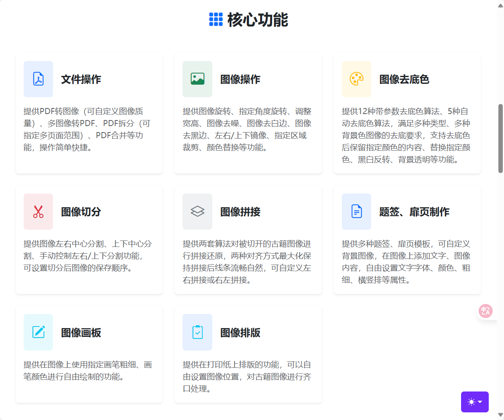This screenshot has width=504, height=420.
Task: Click the 题签、扉页制作 heading
Action: tap(414, 212)
